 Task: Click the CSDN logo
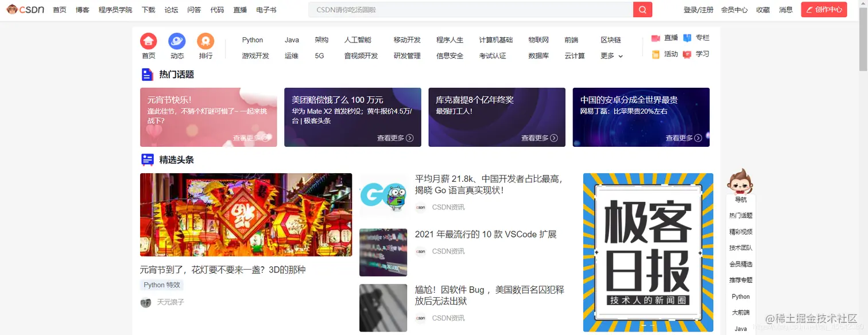pos(25,9)
